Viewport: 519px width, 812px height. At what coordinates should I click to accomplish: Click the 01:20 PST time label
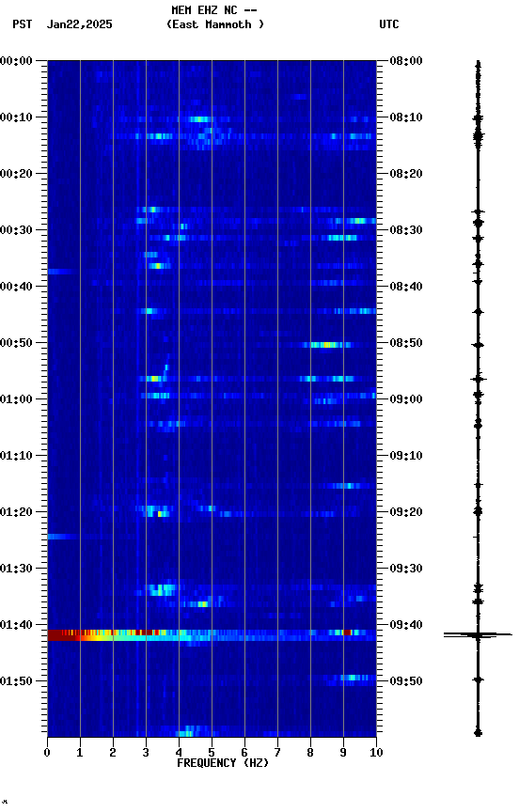pos(16,512)
